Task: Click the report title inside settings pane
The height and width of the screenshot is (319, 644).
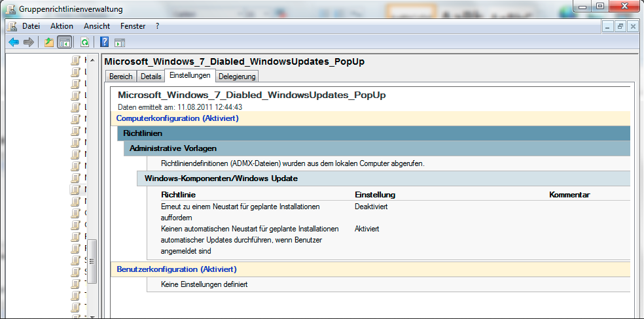Action: (x=252, y=95)
